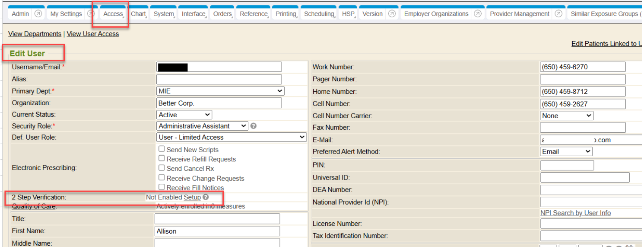Check the Receive Refill Requests box
Screen dimensions: 644x247
pos(162,159)
